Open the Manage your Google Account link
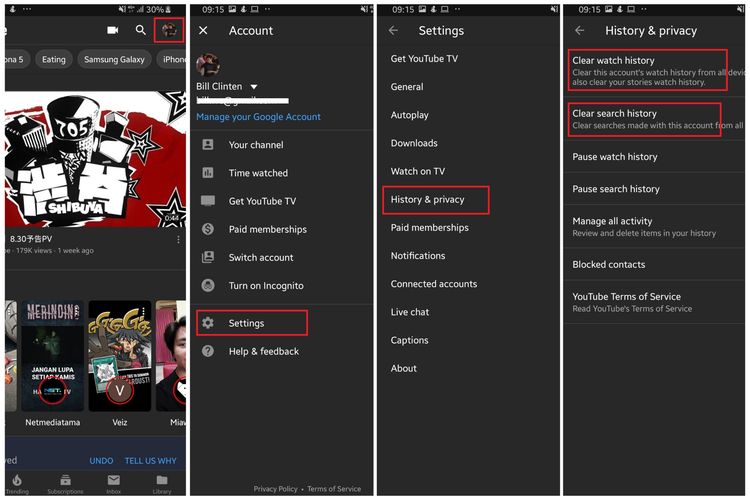750x500 pixels. pos(258,117)
